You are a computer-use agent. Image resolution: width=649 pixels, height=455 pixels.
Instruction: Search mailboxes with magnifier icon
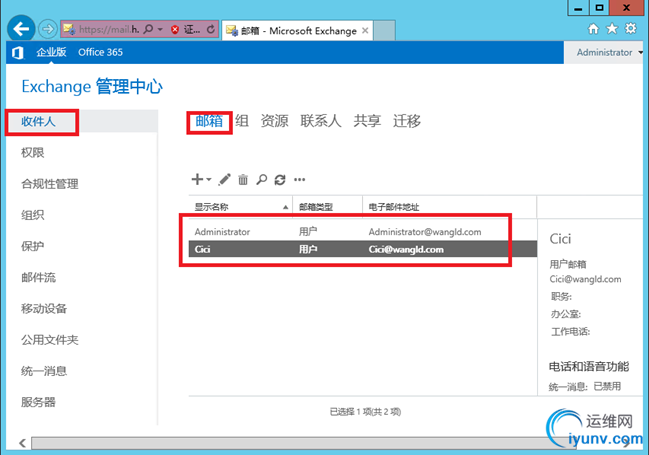(x=262, y=179)
